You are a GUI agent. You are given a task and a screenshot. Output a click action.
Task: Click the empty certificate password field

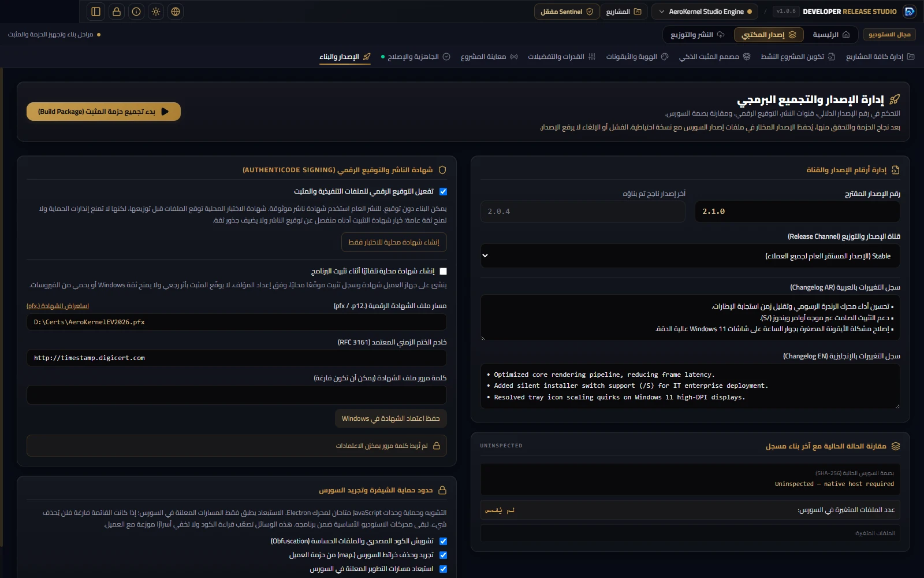(x=236, y=395)
